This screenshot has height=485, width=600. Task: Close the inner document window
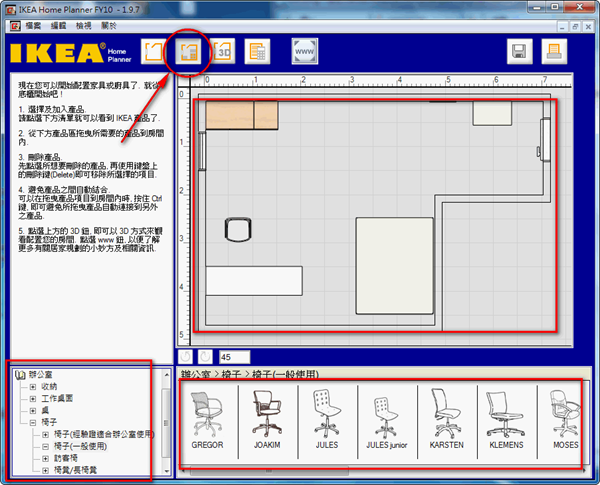(x=588, y=26)
